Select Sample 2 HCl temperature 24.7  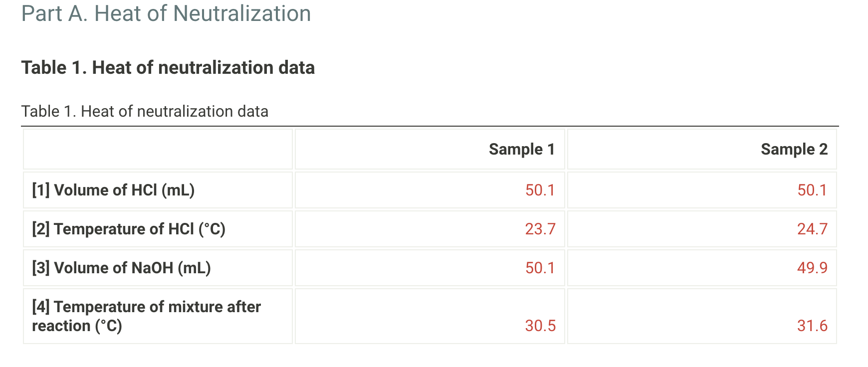(812, 229)
